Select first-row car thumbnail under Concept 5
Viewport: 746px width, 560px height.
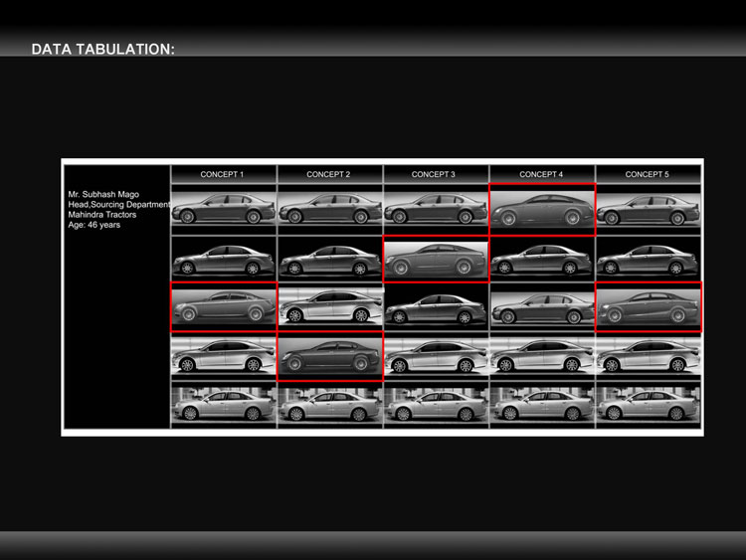click(x=649, y=210)
